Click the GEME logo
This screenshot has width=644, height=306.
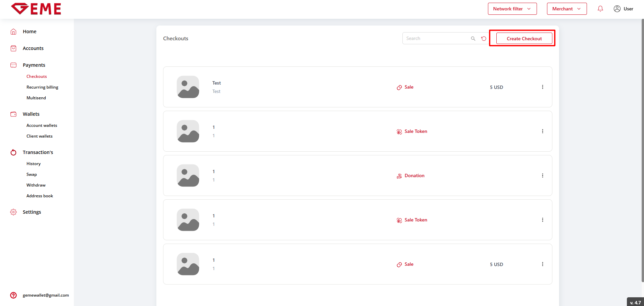click(36, 9)
